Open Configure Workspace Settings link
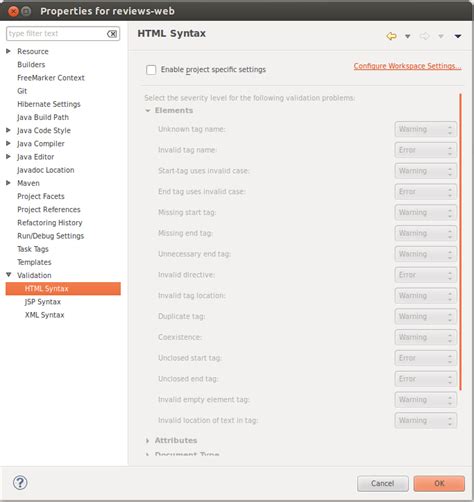474x502 pixels. pos(407,66)
